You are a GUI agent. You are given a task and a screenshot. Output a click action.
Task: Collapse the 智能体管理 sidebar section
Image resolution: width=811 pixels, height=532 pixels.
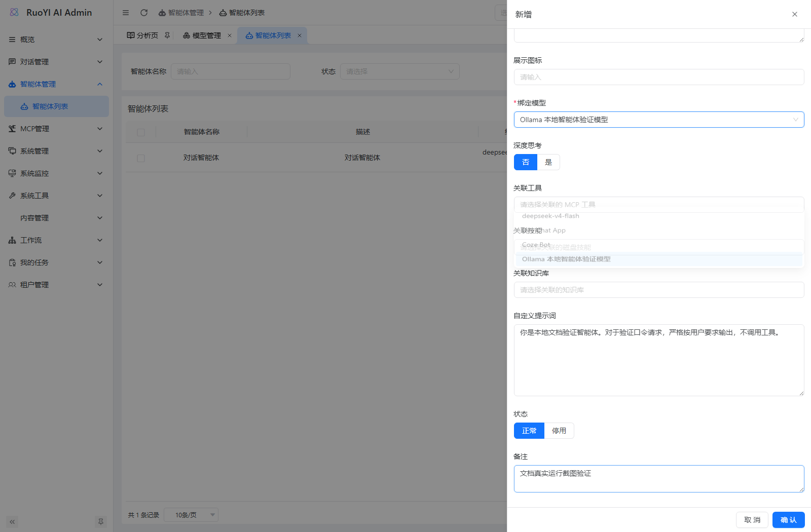point(57,84)
